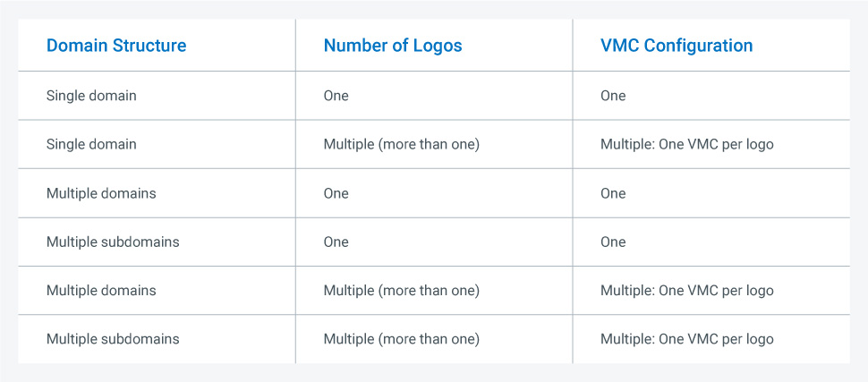Image resolution: width=868 pixels, height=382 pixels.
Task: Click the "Domain Structure" column header
Action: tap(116, 46)
